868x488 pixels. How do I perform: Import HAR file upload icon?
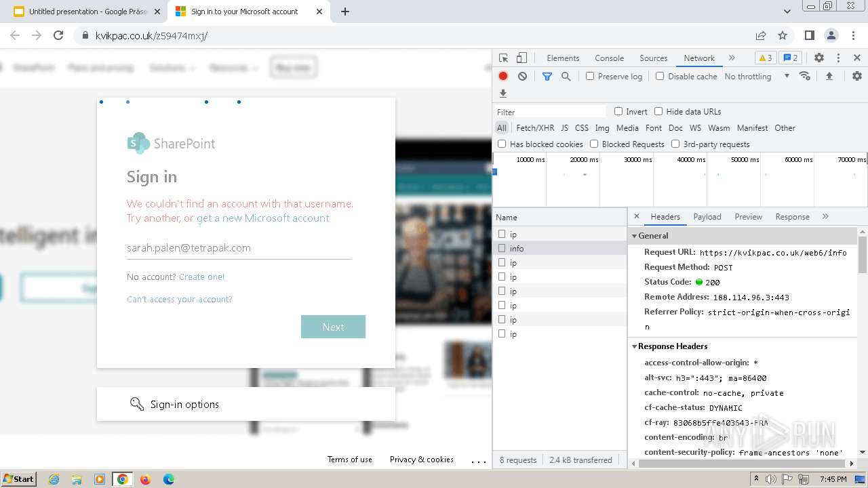[829, 76]
